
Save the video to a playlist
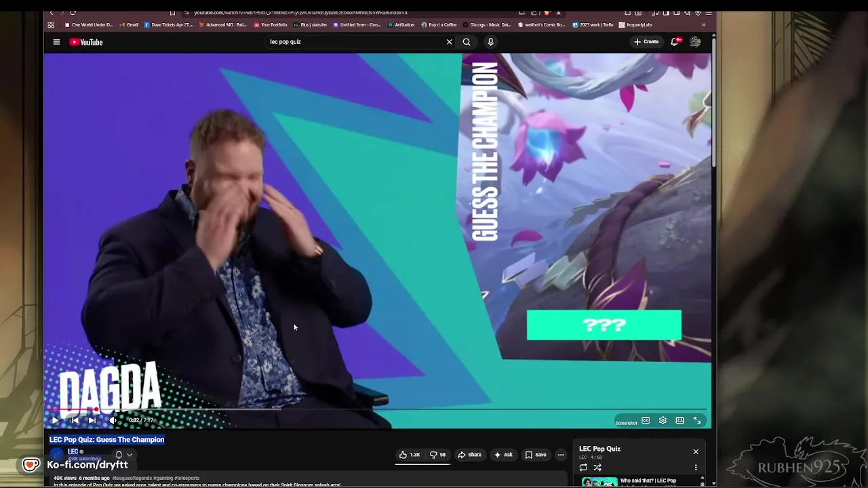(x=536, y=455)
